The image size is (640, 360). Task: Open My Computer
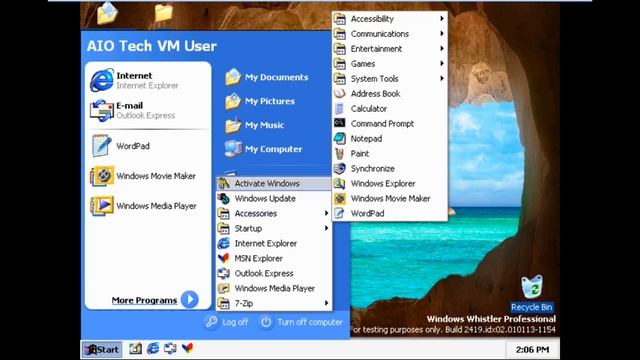[263, 149]
